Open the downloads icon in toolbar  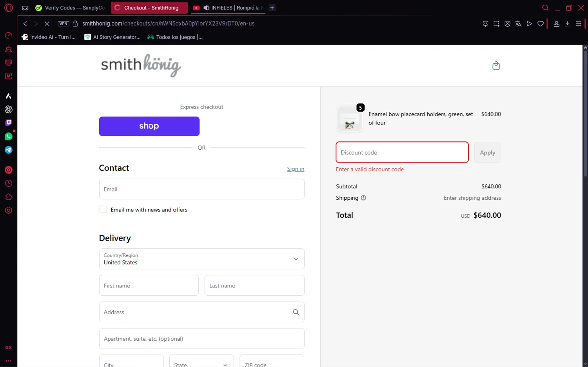(x=567, y=24)
